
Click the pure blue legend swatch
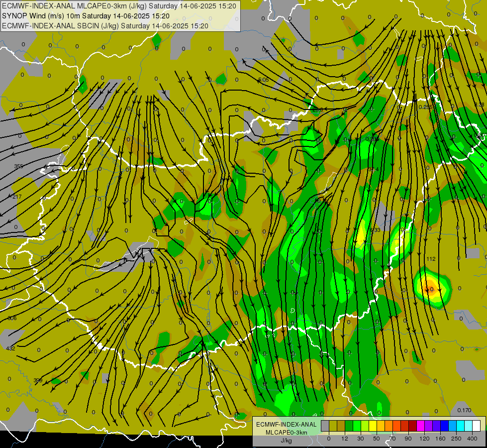(445, 426)
